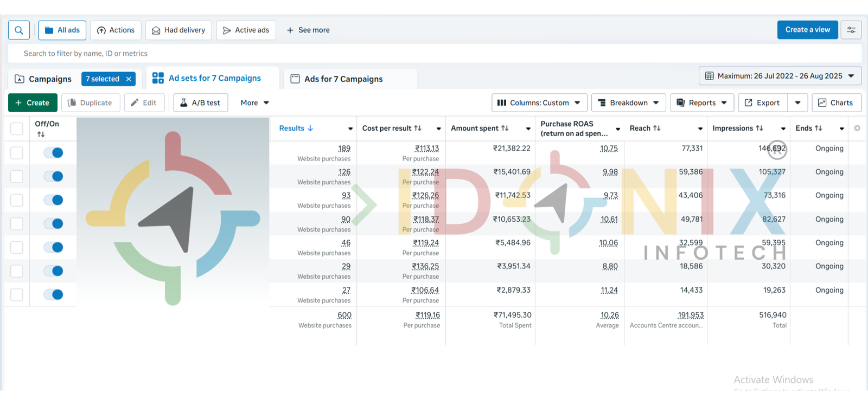Open the date range dropdown
The image size is (868, 405).
(x=780, y=76)
